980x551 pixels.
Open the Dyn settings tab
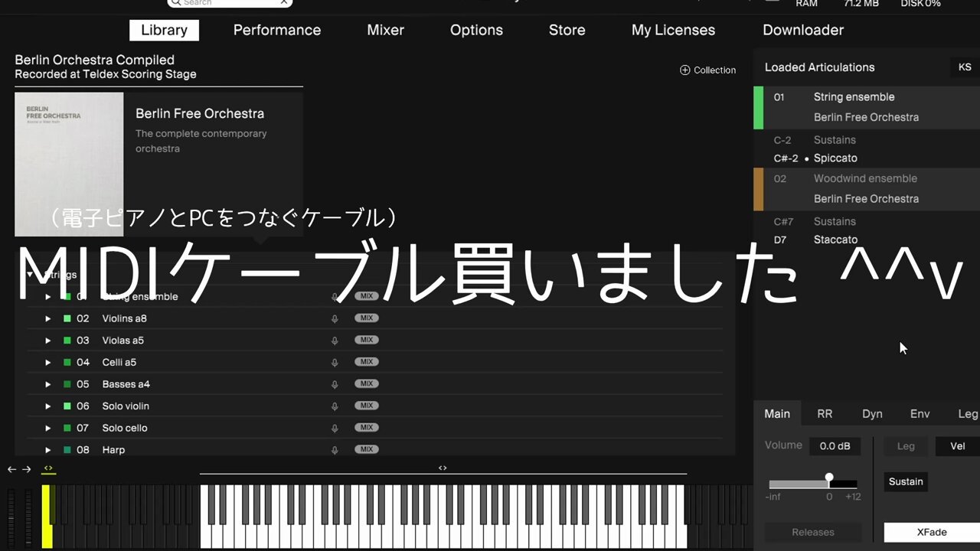click(x=872, y=413)
